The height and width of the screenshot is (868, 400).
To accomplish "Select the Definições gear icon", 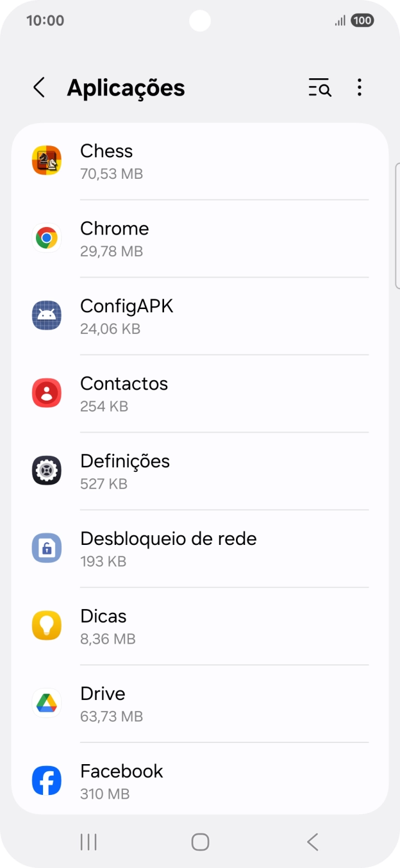I will 46,471.
